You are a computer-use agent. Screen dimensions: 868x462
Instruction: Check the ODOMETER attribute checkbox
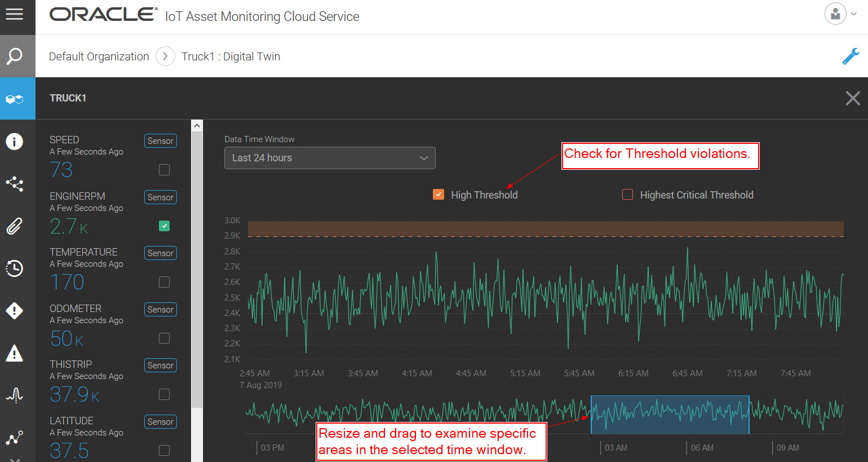164,338
